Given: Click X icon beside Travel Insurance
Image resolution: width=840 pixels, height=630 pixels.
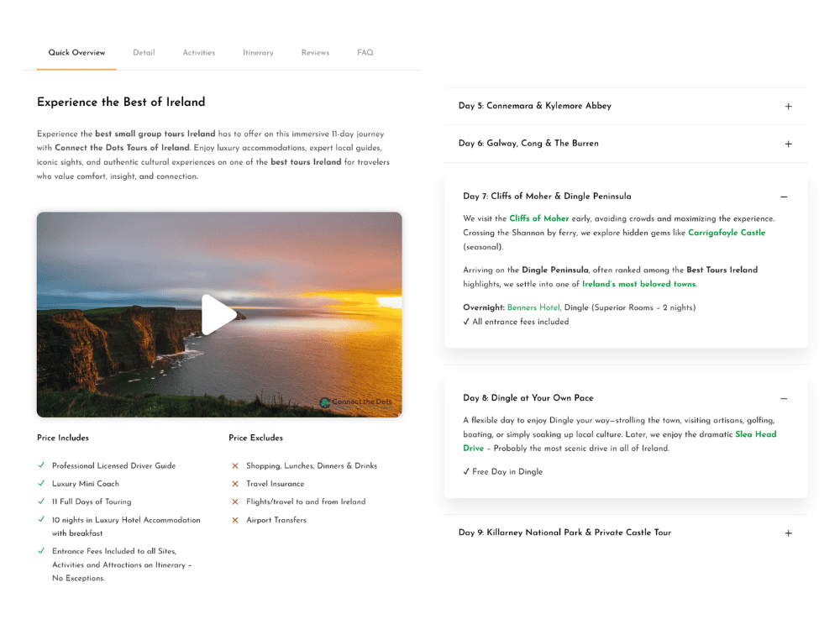Looking at the screenshot, I should click(x=234, y=484).
